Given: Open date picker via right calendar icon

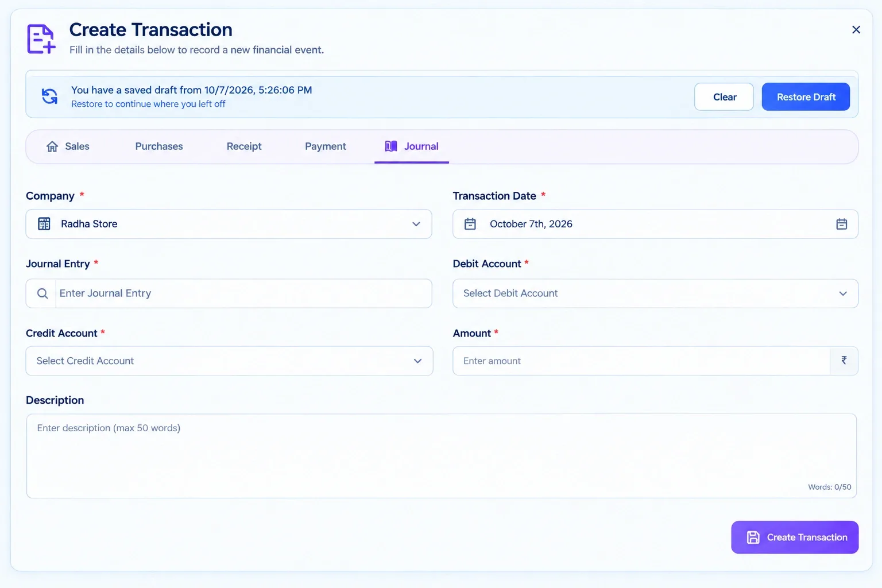Looking at the screenshot, I should click(842, 224).
